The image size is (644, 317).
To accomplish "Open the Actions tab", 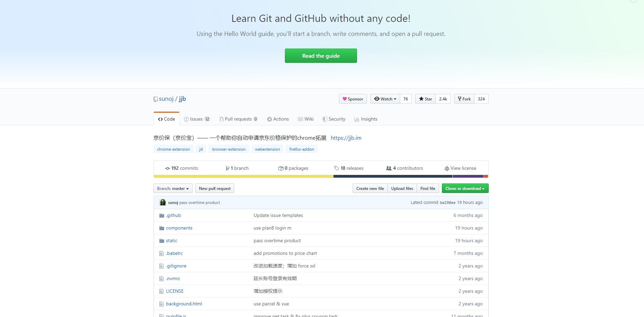I will (278, 119).
